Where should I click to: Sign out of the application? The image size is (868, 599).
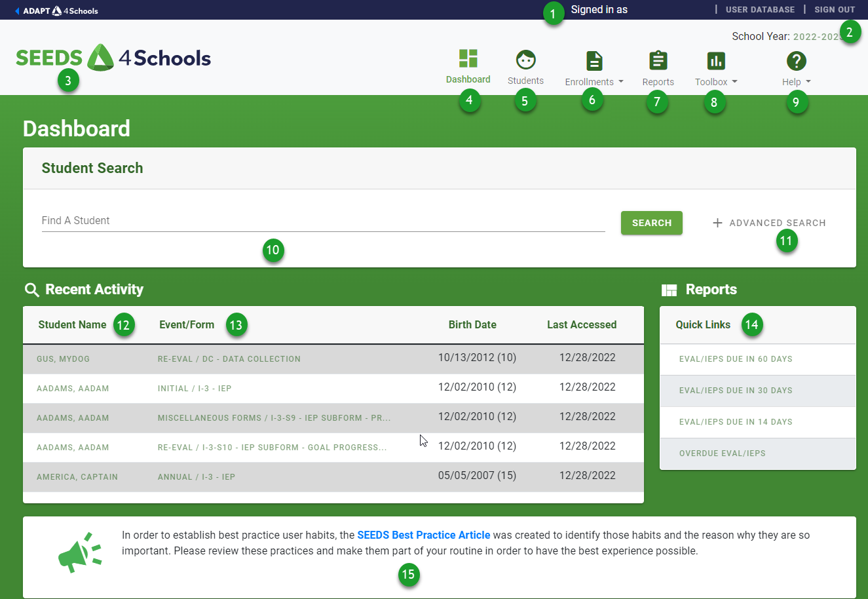[x=835, y=10]
